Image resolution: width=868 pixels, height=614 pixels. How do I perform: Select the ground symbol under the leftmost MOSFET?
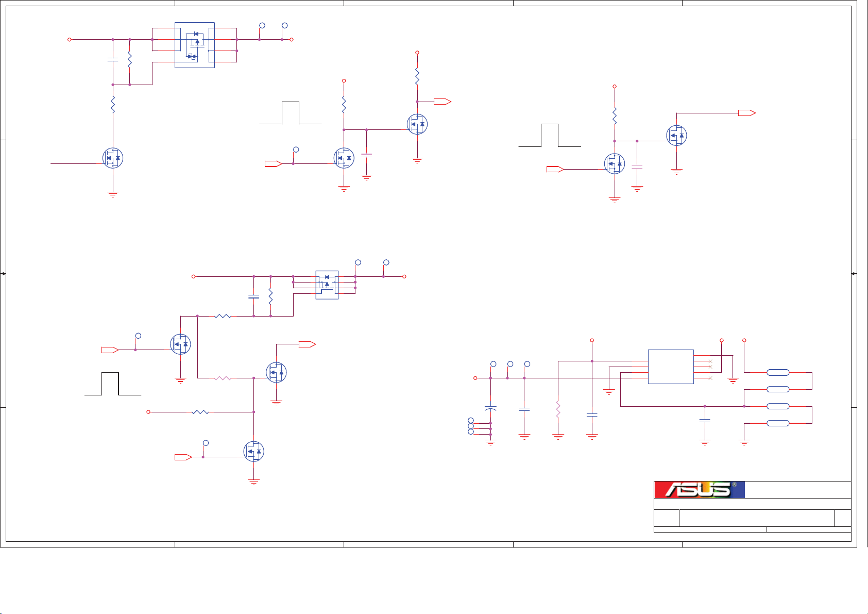point(113,194)
